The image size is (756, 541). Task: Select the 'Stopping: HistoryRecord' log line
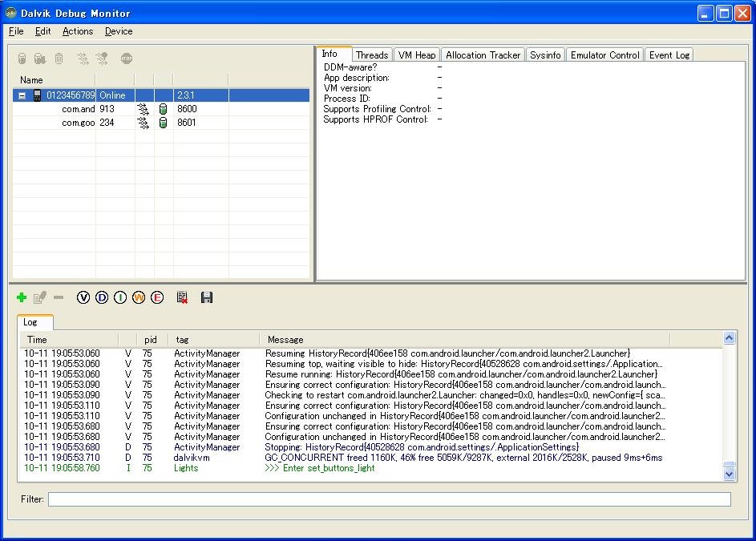pyautogui.click(x=371, y=447)
